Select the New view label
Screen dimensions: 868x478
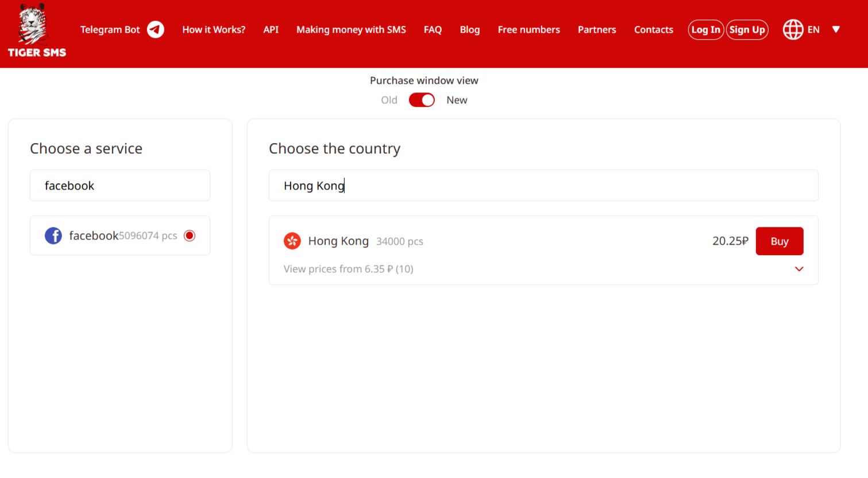pos(457,100)
